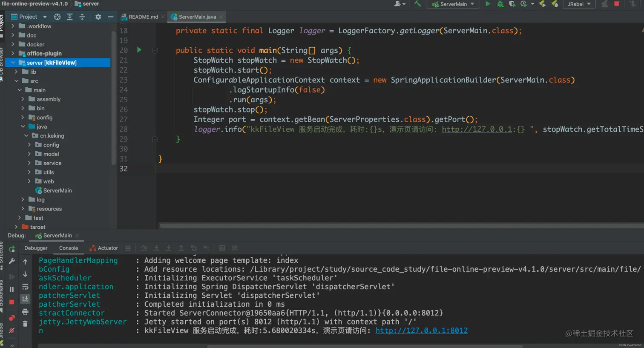This screenshot has height=348, width=644.
Task: Stop ServerMain with the Debug panel red square
Action: [12, 302]
